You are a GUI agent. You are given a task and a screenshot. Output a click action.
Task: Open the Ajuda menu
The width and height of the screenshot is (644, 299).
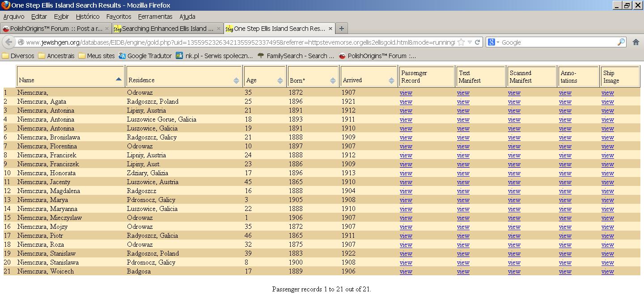(x=187, y=17)
